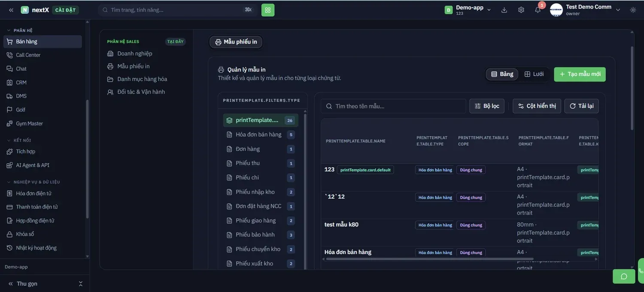Image resolution: width=644 pixels, height=292 pixels.
Task: Open the green apps grid button
Action: [x=268, y=10]
